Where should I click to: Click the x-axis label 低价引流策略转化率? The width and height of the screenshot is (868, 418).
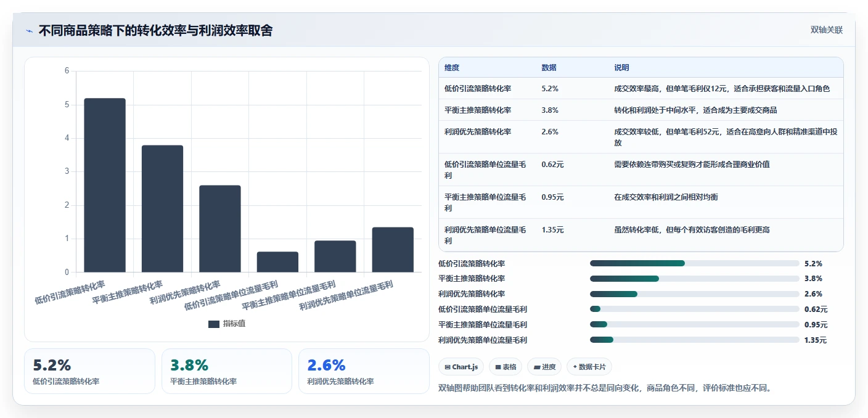(70, 293)
